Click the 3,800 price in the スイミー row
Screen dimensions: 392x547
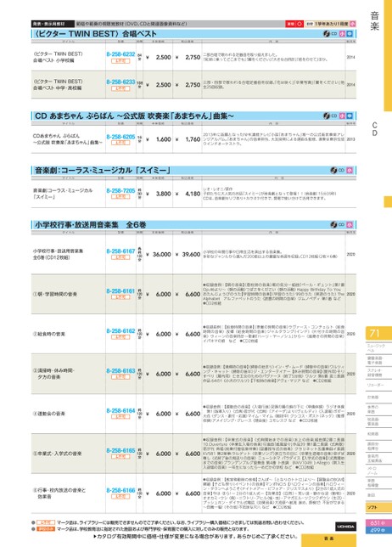tap(164, 194)
